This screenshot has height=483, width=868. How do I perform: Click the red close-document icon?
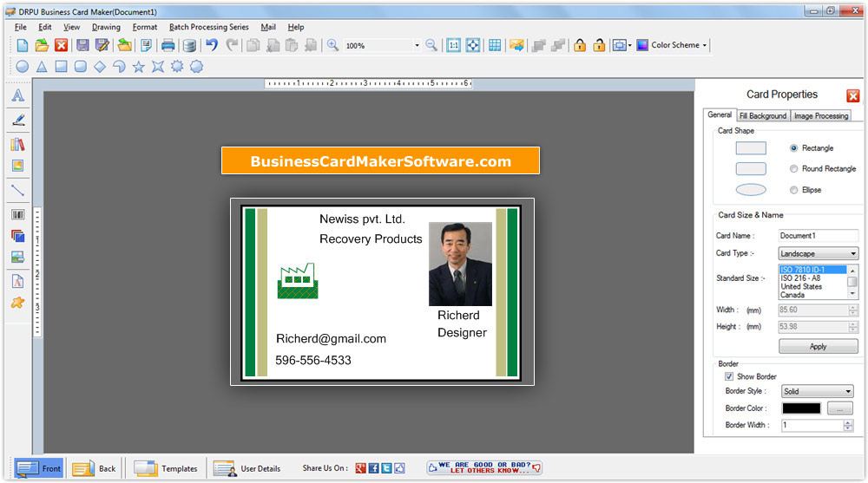(x=61, y=45)
